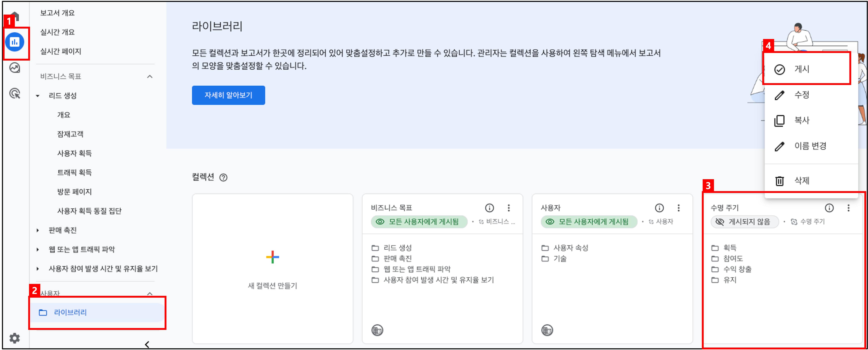This screenshot has width=868, height=350.
Task: Open more options on 사용자 card
Action: [679, 208]
